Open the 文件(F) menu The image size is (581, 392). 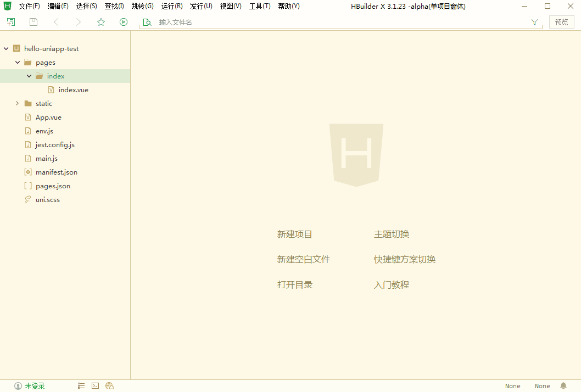tap(29, 6)
